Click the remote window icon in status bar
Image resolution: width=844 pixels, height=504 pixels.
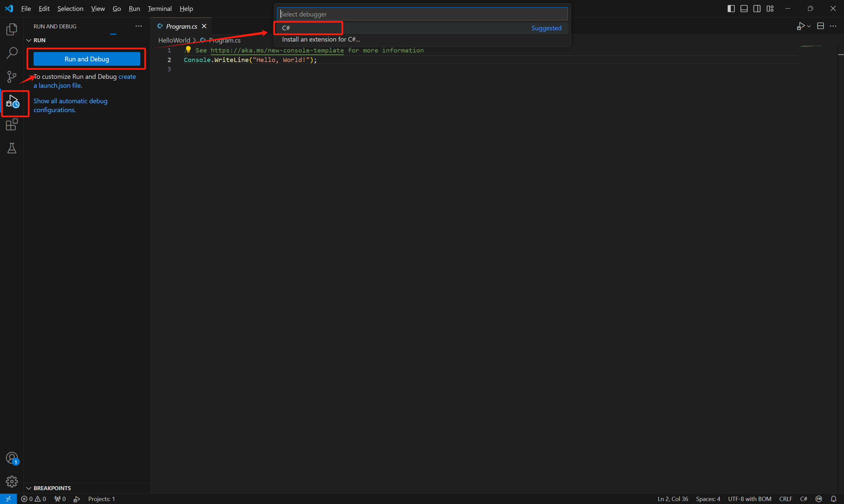[8, 499]
